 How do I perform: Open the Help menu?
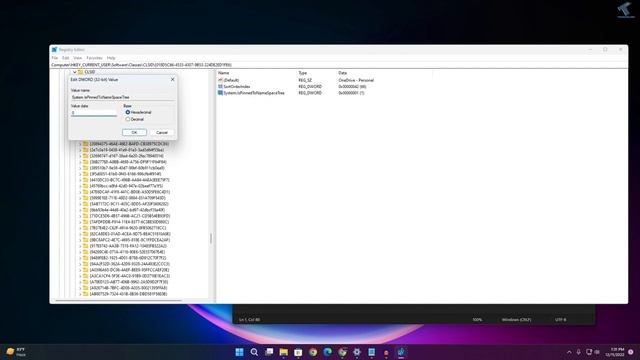(111, 58)
